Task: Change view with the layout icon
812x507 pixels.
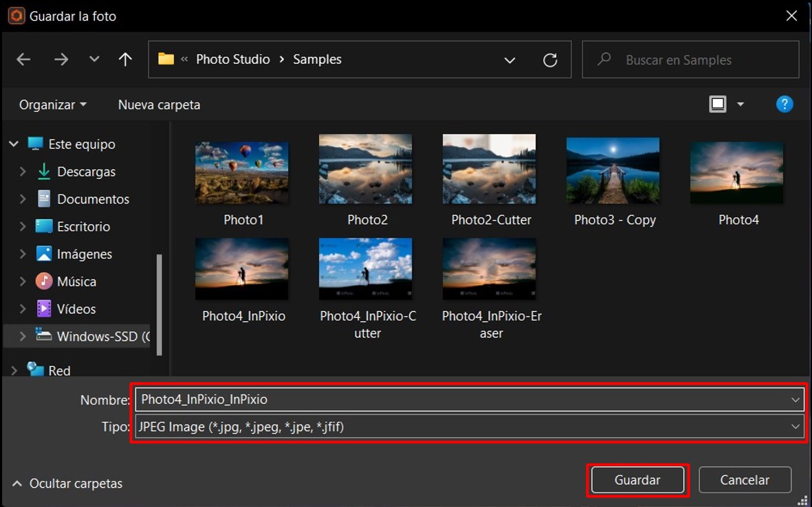Action: click(717, 104)
